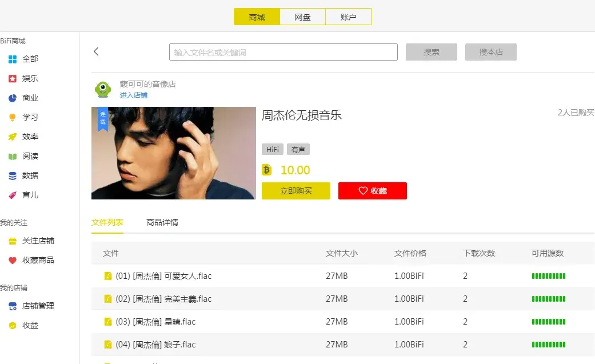The image size is (595, 364).
Task: Switch to the 网盘 tab
Action: coord(302,17)
